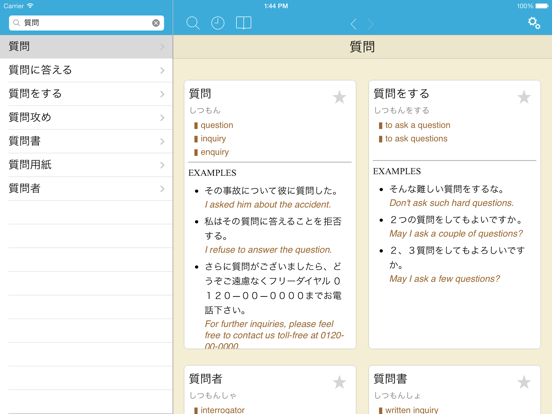The width and height of the screenshot is (552, 414).
Task: Click 'written inquiry' definition
Action: (412, 410)
